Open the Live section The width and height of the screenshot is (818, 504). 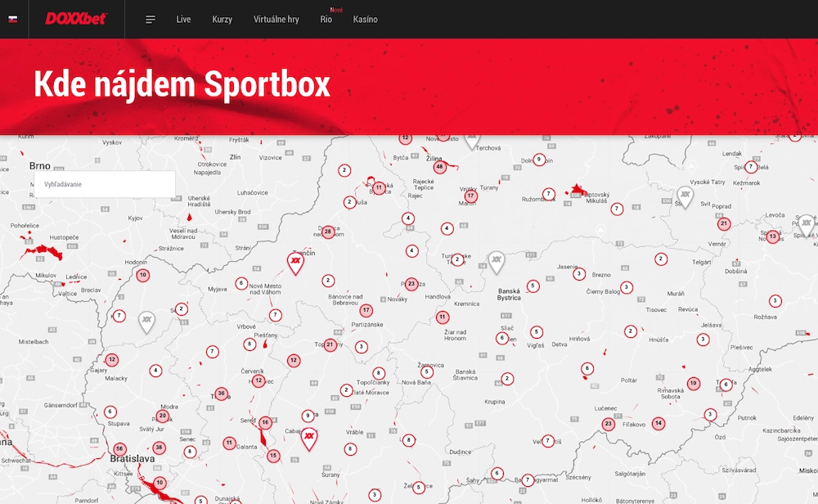pyautogui.click(x=183, y=20)
